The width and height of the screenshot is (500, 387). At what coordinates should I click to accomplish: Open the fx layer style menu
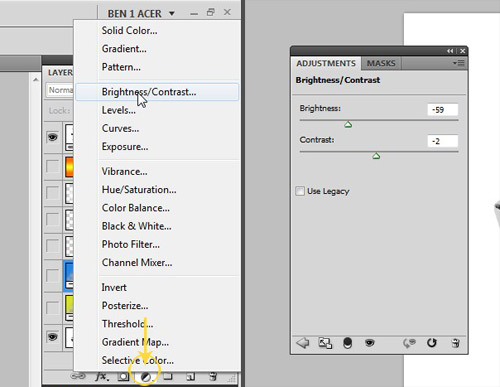tap(101, 376)
